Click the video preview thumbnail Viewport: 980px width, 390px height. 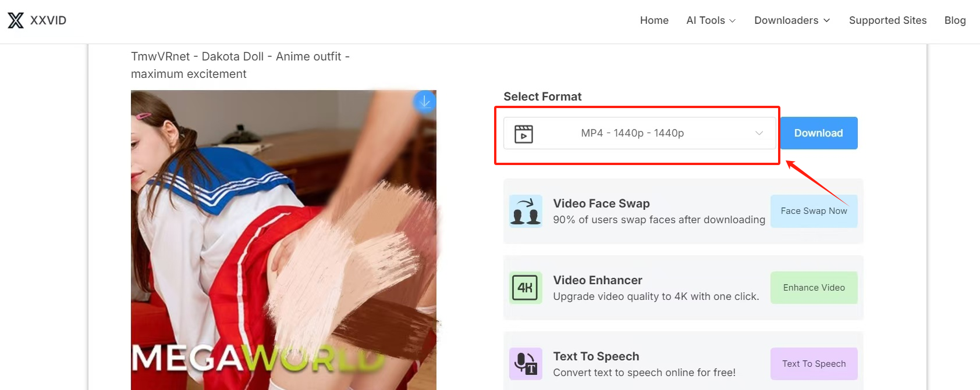coord(283,240)
